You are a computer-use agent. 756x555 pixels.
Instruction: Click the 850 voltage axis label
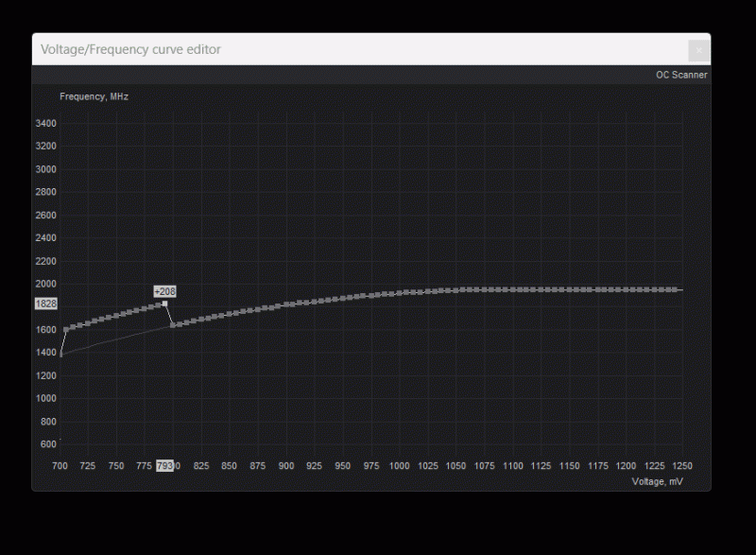229,466
